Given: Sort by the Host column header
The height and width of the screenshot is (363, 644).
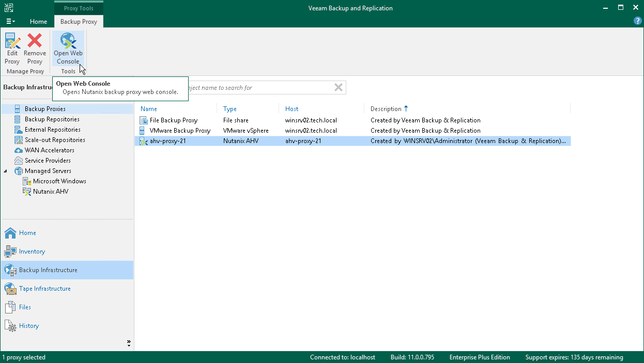Looking at the screenshot, I should point(292,109).
